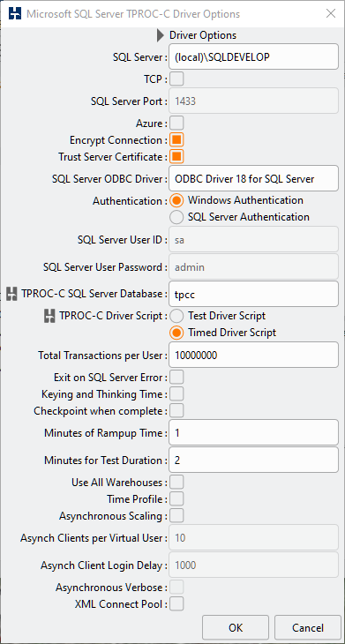This screenshot has width=345, height=644.
Task: Enable XML Connect Pool
Action: point(176,603)
